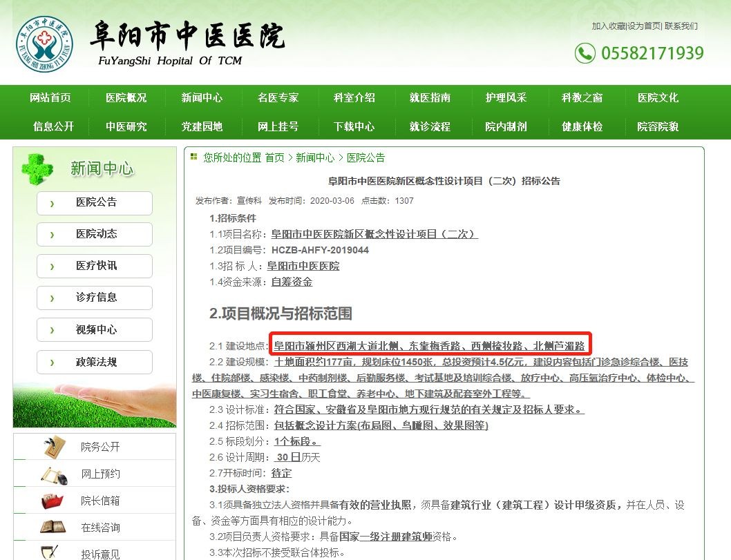731x560 pixels.
Task: Click the 联系我们 link
Action: click(681, 26)
